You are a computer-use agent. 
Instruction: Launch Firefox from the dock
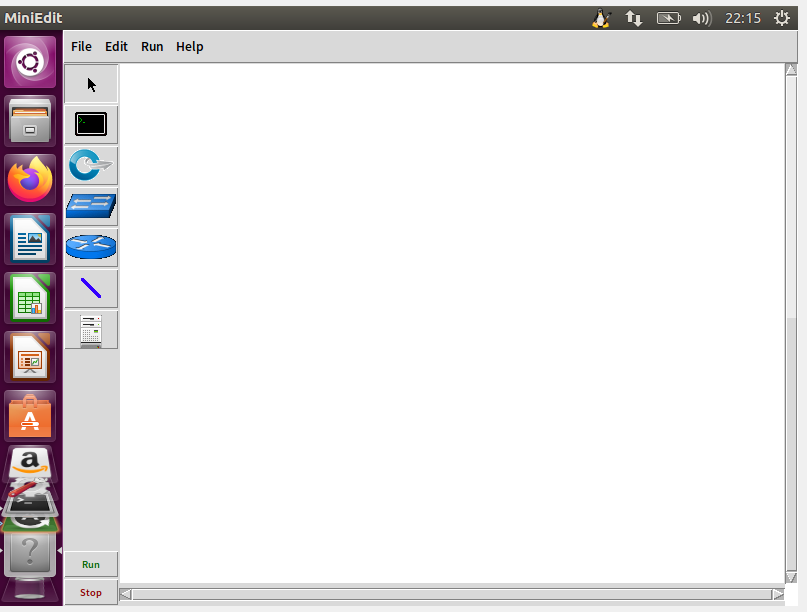pyautogui.click(x=30, y=180)
